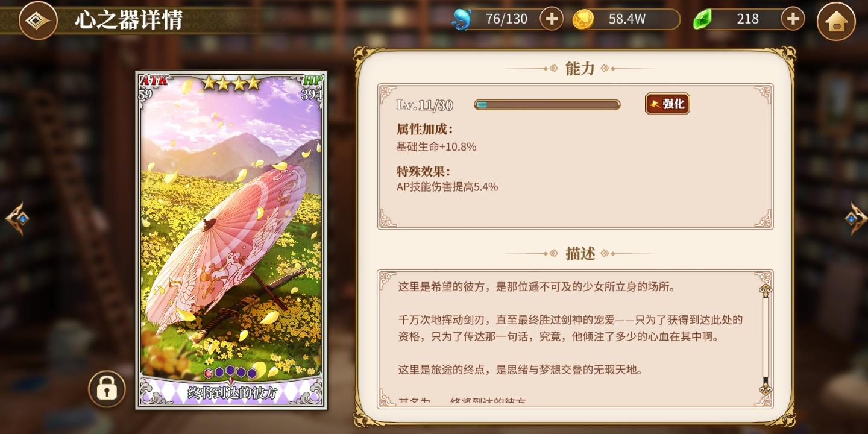Tap the four-star rarity row
The width and height of the screenshot is (868, 434).
pos(231,83)
